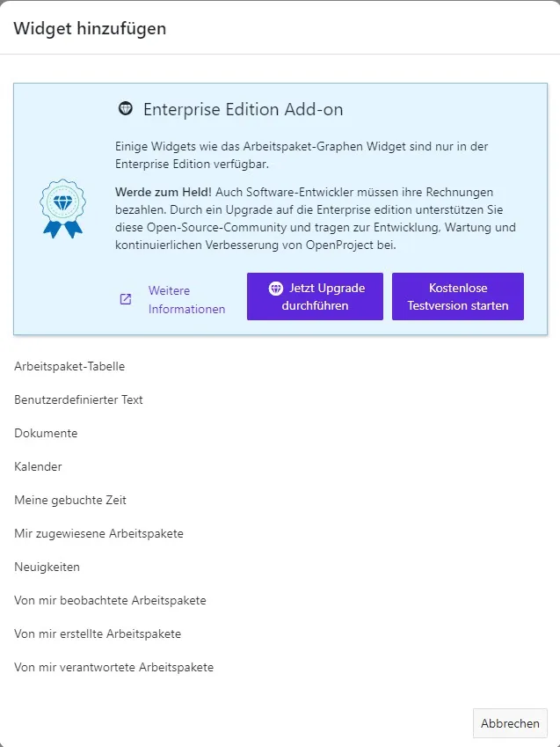Click the Widget hinzufügen dialog title
The height and width of the screenshot is (747, 560).
pos(90,28)
